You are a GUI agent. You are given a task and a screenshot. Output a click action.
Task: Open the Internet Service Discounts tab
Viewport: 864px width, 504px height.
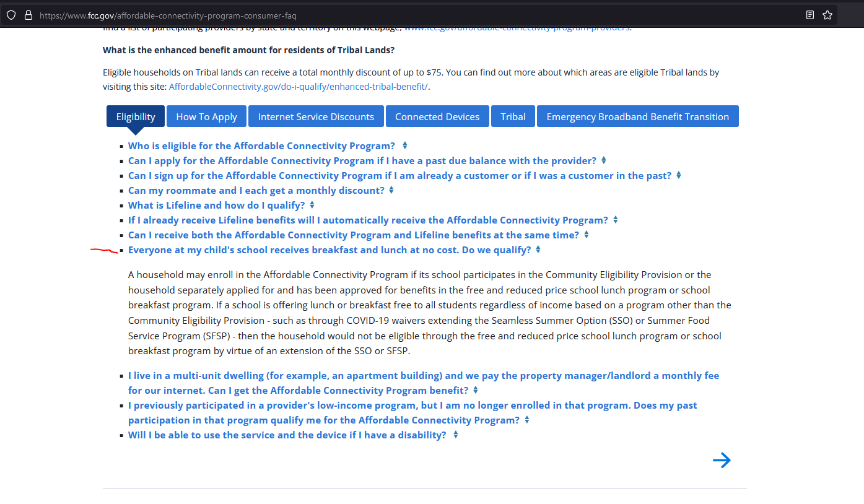tap(316, 116)
